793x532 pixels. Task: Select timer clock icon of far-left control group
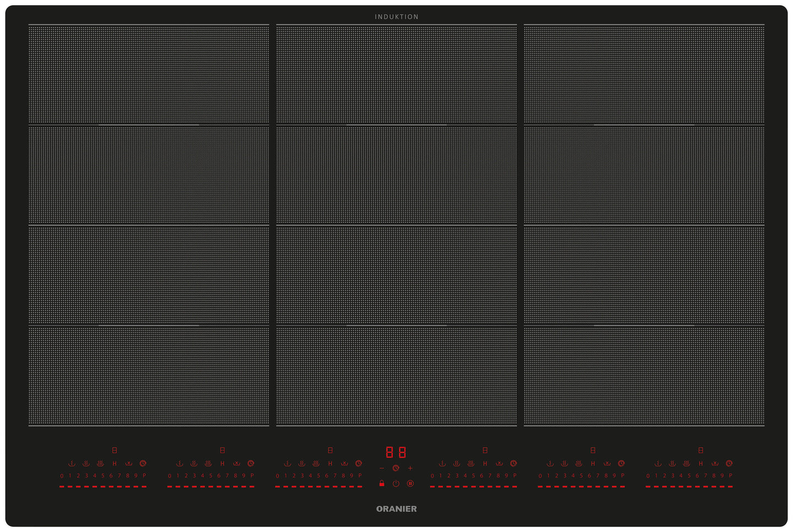coord(143,464)
